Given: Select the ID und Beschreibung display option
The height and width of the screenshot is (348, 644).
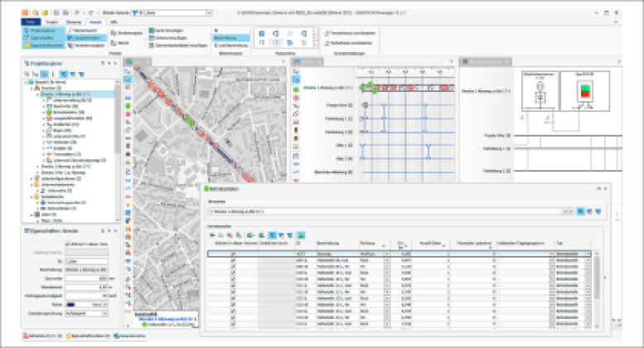Looking at the screenshot, I should [x=231, y=45].
